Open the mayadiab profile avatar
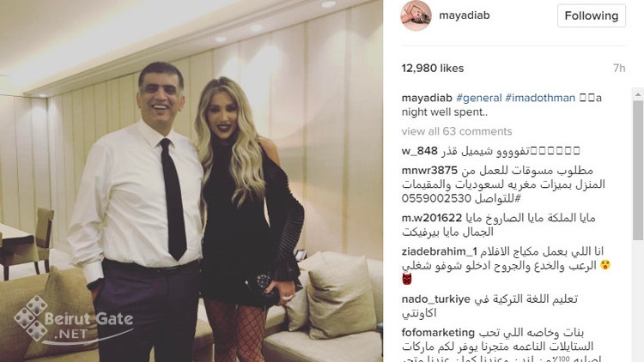 (x=416, y=15)
